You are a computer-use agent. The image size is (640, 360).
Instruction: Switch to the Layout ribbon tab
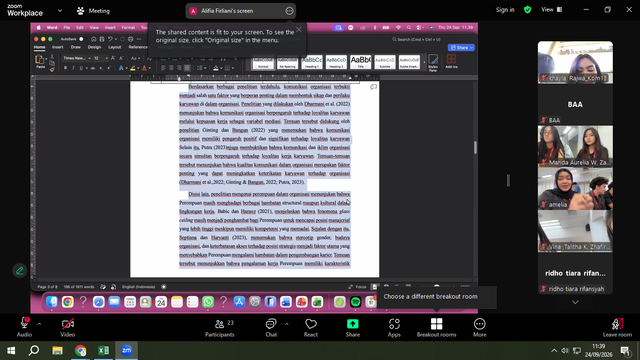click(114, 47)
